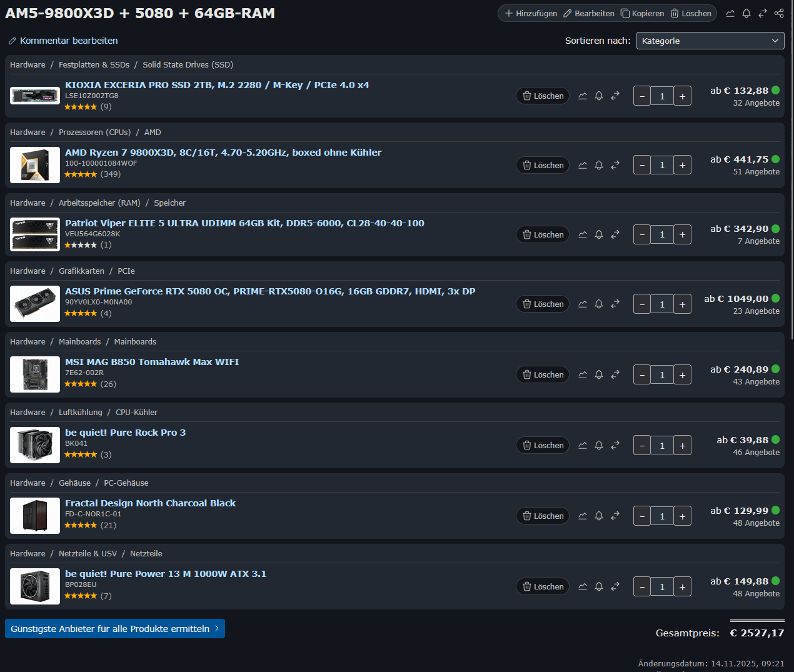Click quantity field of Fractal Design North
The image size is (794, 672).
coord(662,516)
